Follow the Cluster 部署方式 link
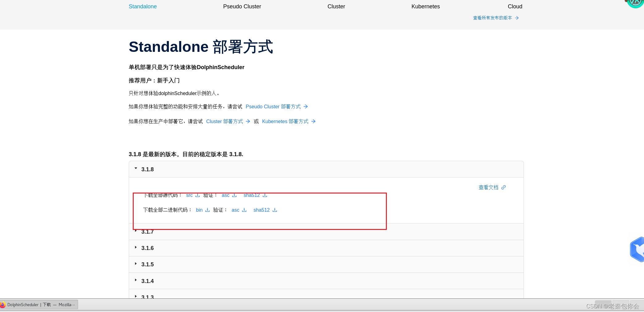This screenshot has height=312, width=644. coord(224,121)
